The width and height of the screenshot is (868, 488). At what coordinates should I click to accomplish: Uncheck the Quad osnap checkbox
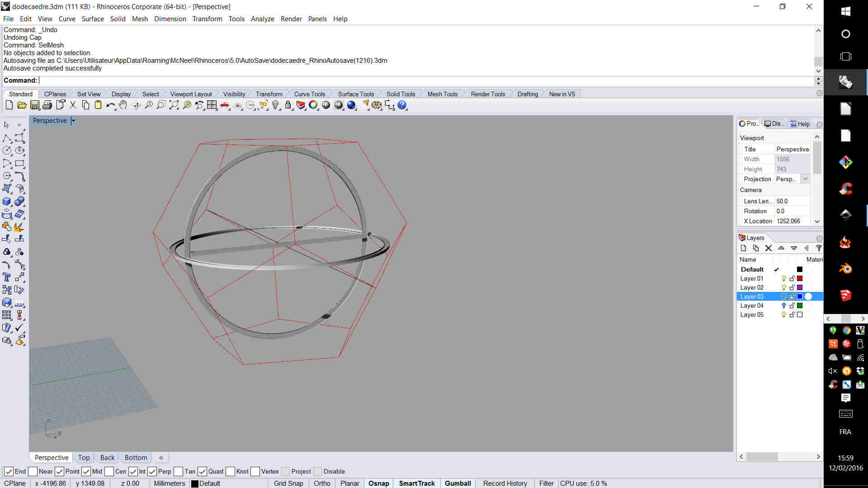[203, 471]
